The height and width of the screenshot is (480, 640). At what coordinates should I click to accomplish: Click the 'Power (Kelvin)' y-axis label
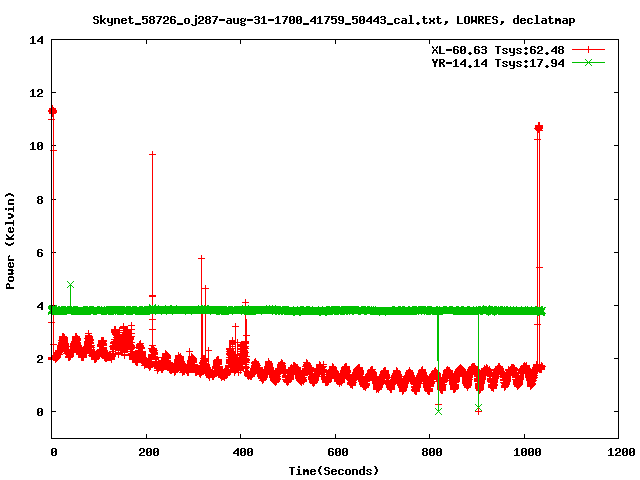click(x=10, y=241)
